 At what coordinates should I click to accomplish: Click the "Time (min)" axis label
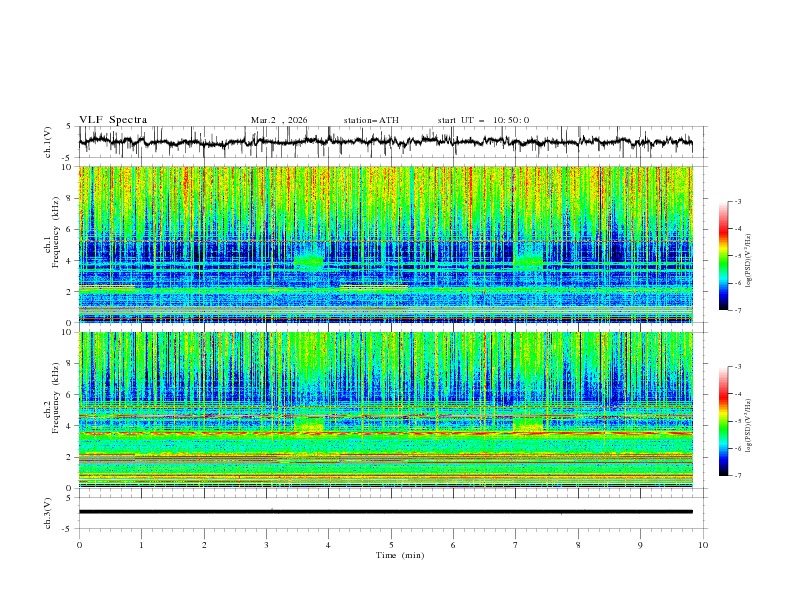coord(400,555)
